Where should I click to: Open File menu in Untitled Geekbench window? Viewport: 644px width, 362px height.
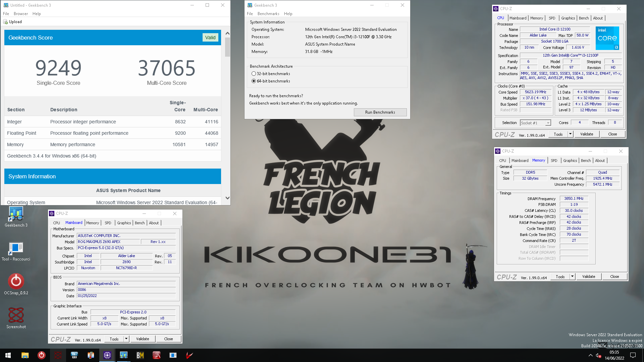point(6,14)
